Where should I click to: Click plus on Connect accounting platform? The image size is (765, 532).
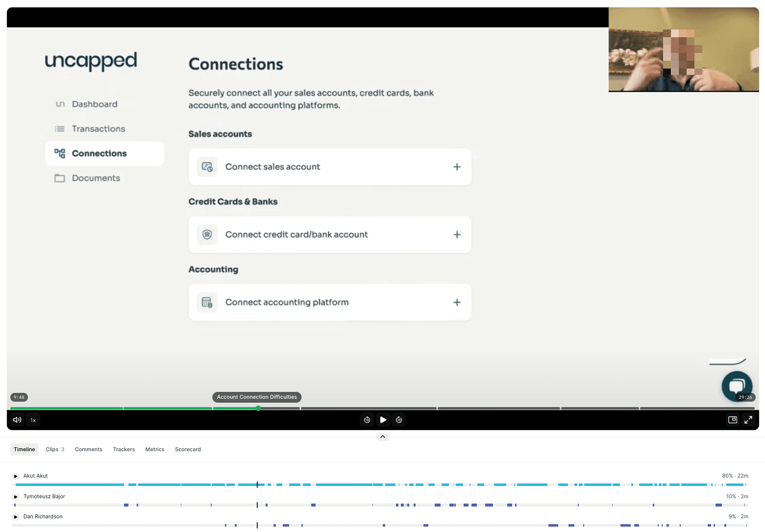[457, 302]
